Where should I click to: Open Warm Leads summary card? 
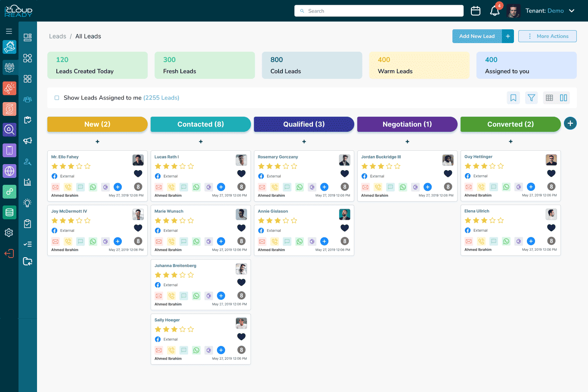[419, 65]
